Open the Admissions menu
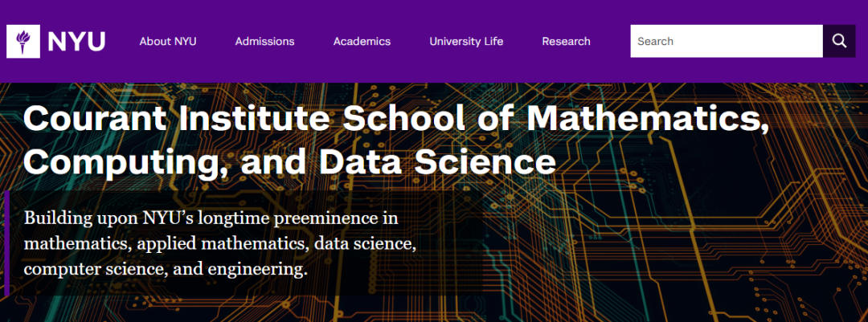This screenshot has height=322, width=868. [264, 41]
